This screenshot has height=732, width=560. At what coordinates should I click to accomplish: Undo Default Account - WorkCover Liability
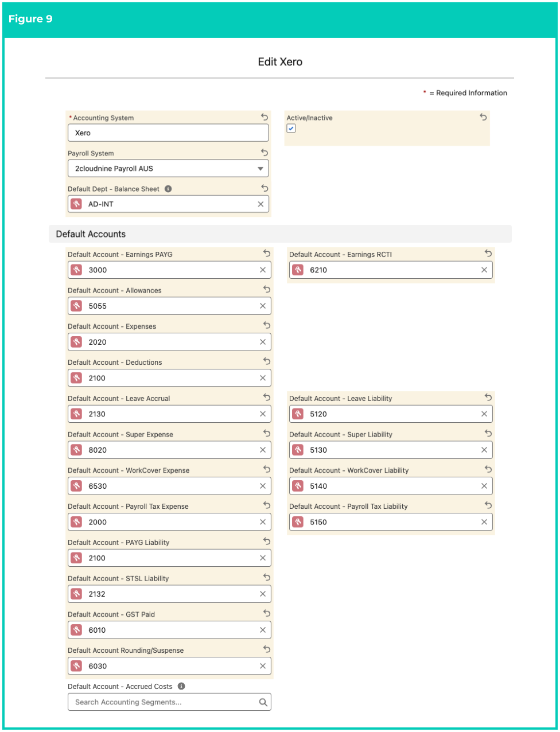click(x=488, y=469)
